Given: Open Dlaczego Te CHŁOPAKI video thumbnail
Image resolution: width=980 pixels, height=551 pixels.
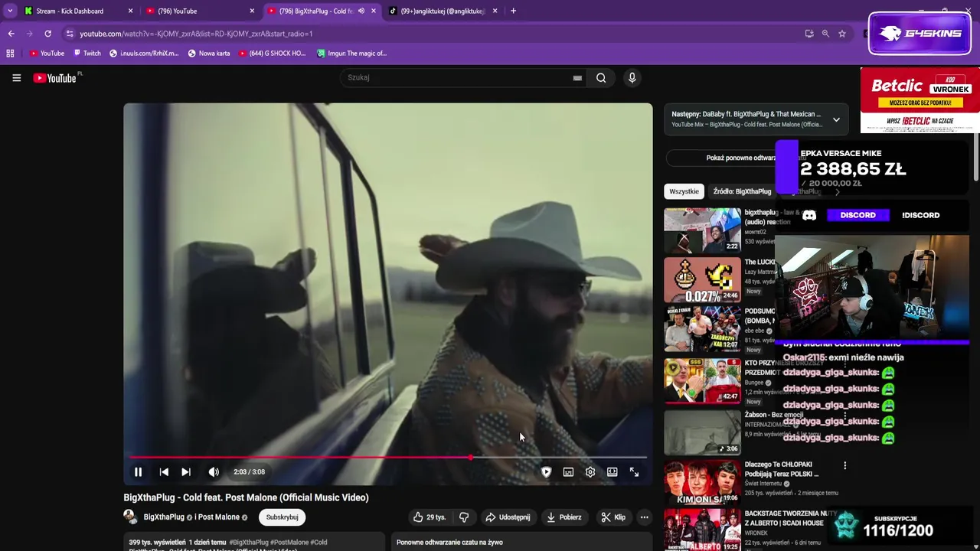Looking at the screenshot, I should click(702, 482).
